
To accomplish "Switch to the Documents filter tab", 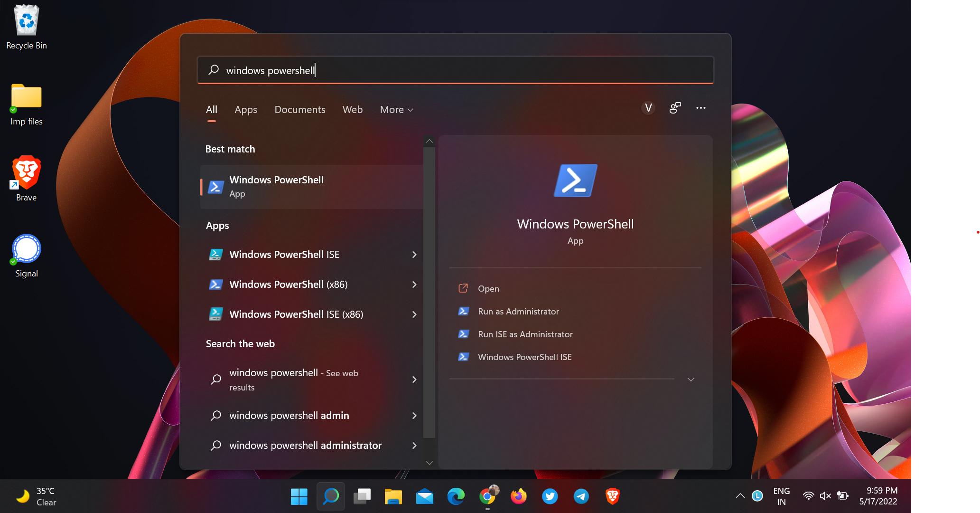I will point(300,110).
